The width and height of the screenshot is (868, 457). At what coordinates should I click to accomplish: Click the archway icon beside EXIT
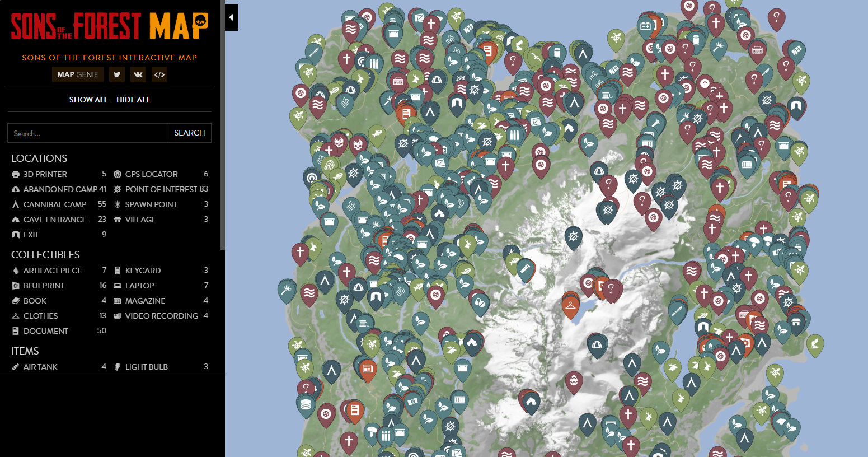tap(16, 235)
